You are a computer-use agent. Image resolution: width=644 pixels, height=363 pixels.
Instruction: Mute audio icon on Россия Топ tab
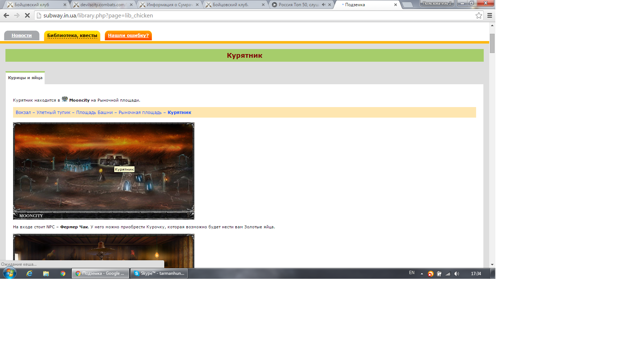(x=323, y=5)
